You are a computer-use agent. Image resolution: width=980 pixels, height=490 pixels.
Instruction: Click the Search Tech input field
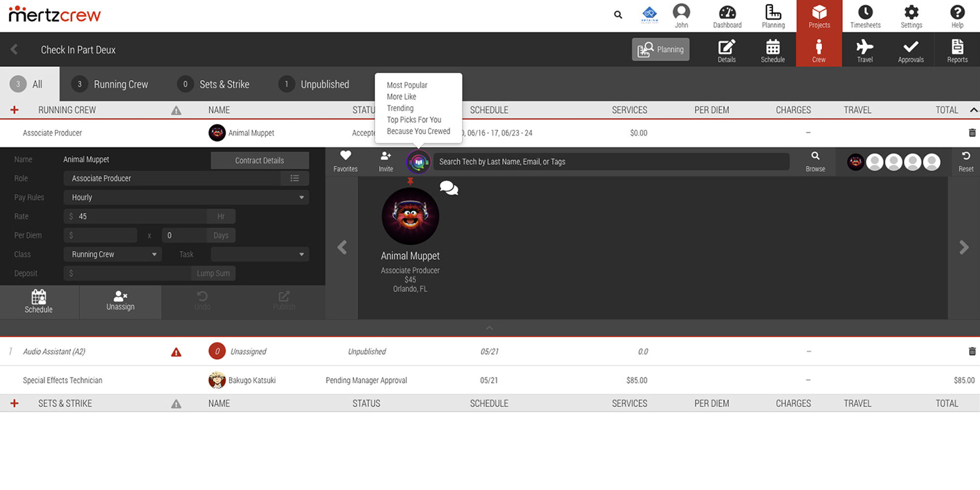click(x=612, y=162)
